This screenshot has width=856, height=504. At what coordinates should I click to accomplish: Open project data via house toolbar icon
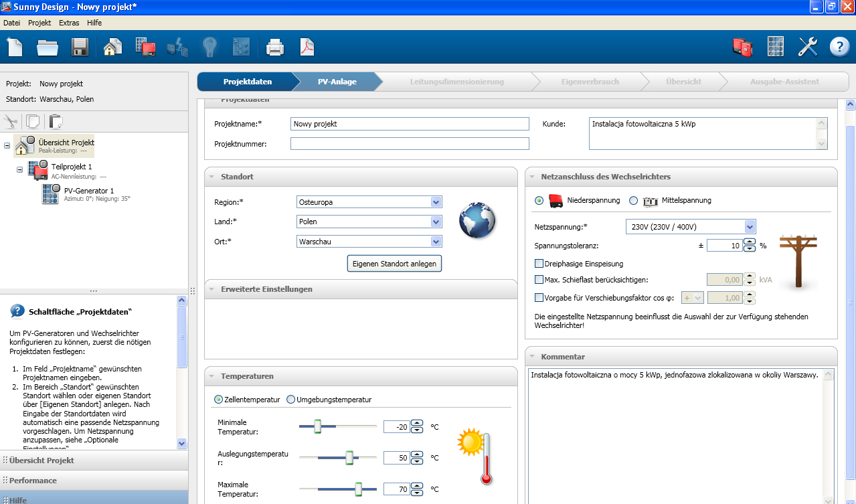pos(113,47)
